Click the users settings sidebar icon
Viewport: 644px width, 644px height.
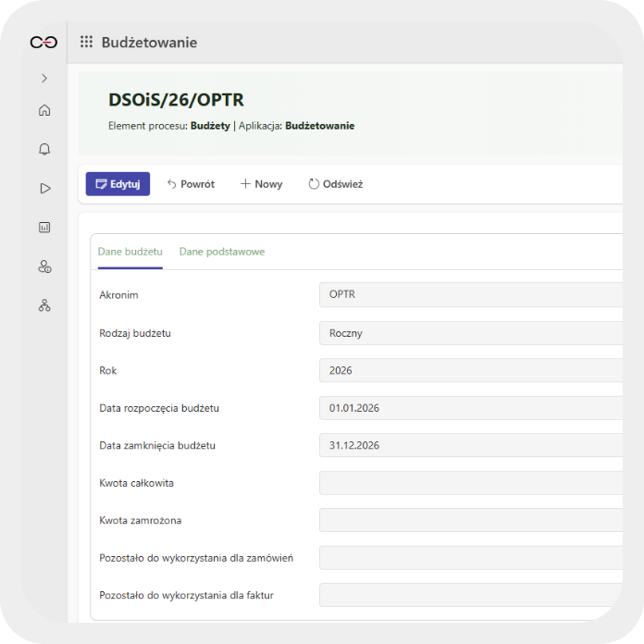[44, 266]
